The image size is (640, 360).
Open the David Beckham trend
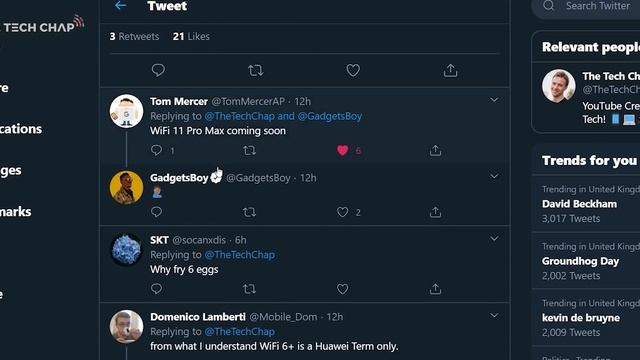586,204
